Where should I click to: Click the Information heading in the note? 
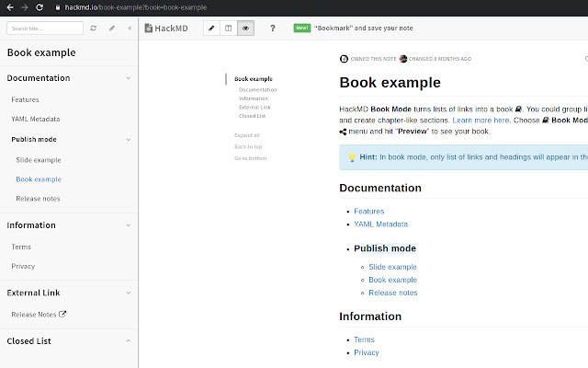(370, 316)
